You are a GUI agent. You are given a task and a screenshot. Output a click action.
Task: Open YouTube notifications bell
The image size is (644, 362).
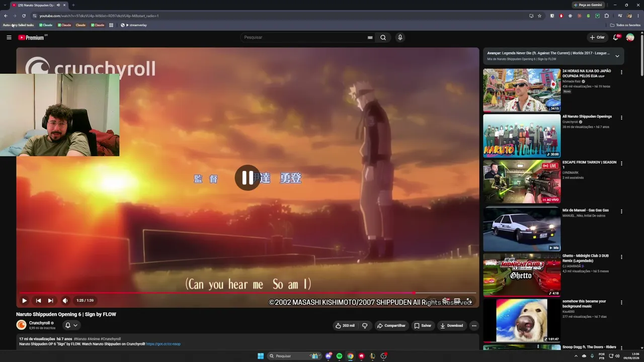point(616,37)
